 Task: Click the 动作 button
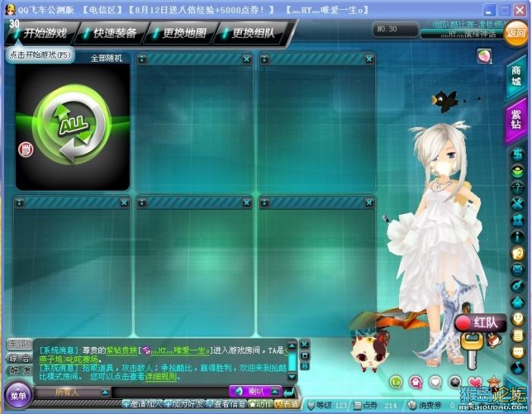click(x=261, y=404)
